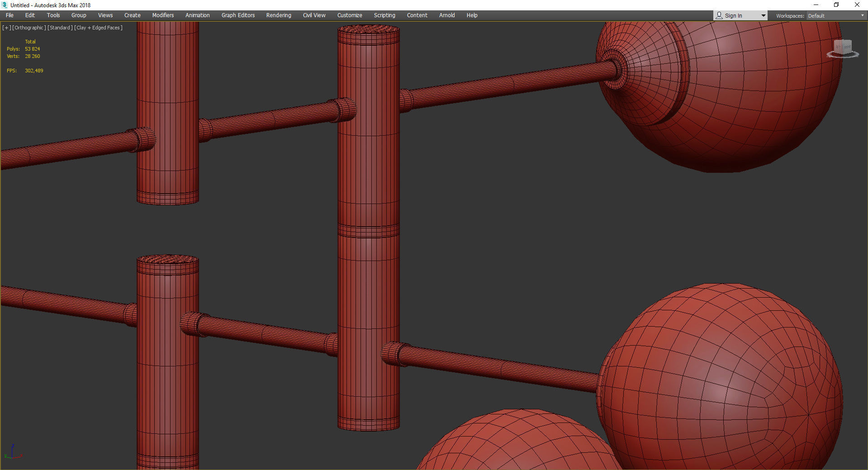868x470 pixels.
Task: Open the Civil View menu
Action: coord(314,15)
